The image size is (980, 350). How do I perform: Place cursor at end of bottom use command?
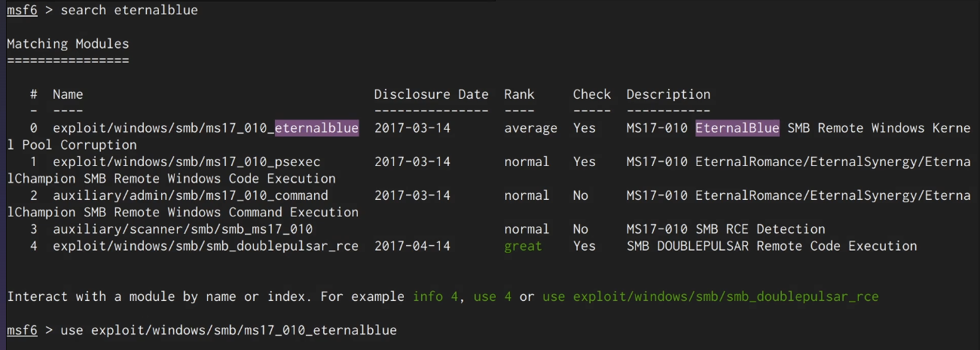click(398, 330)
